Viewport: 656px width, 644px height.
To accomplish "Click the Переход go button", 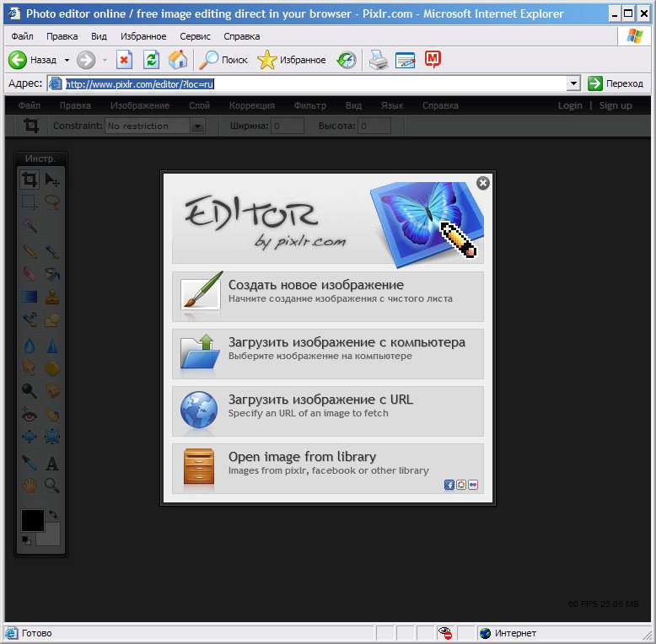I will pos(616,83).
